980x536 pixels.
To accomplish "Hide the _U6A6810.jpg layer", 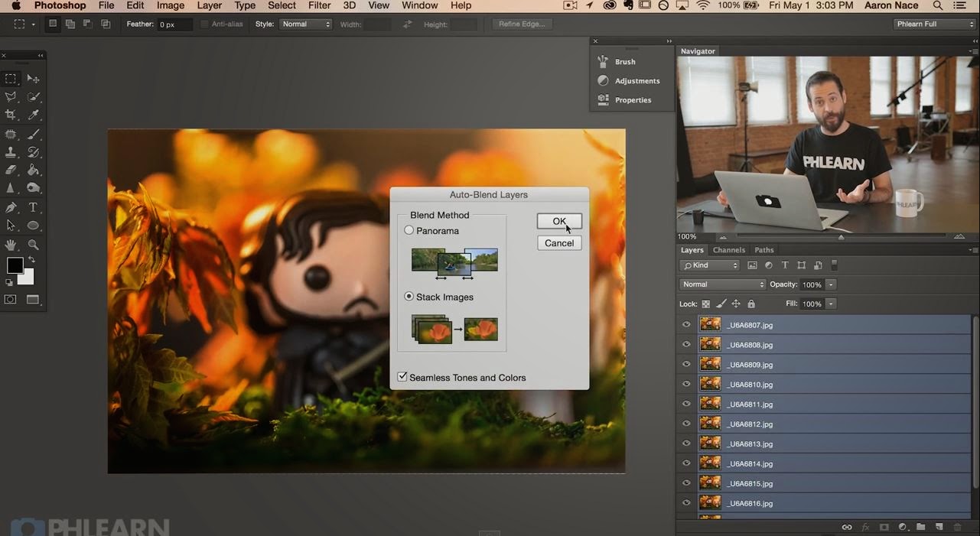I will pyautogui.click(x=686, y=384).
